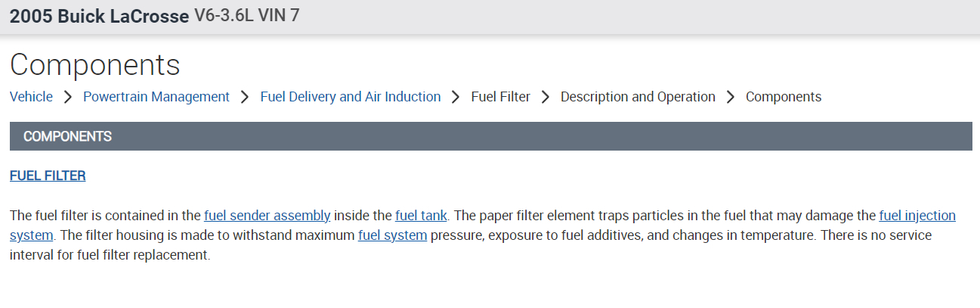
Task: Click chevron after Description and Operation
Action: (x=731, y=97)
